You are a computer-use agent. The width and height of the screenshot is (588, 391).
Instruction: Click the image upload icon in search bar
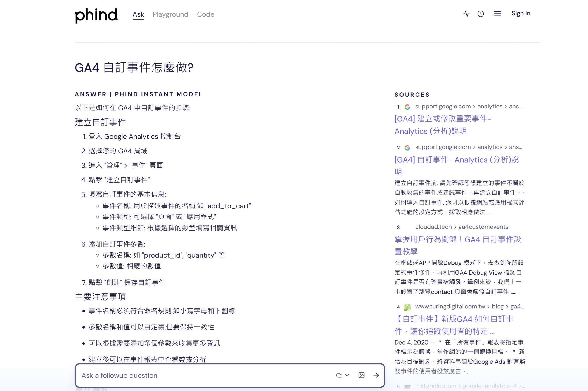(362, 375)
